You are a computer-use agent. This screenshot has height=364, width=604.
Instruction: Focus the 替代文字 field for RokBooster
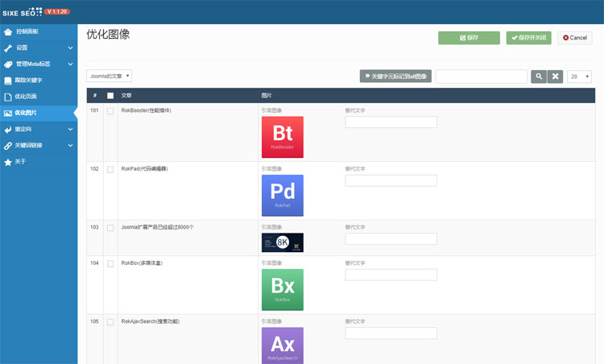(x=391, y=122)
